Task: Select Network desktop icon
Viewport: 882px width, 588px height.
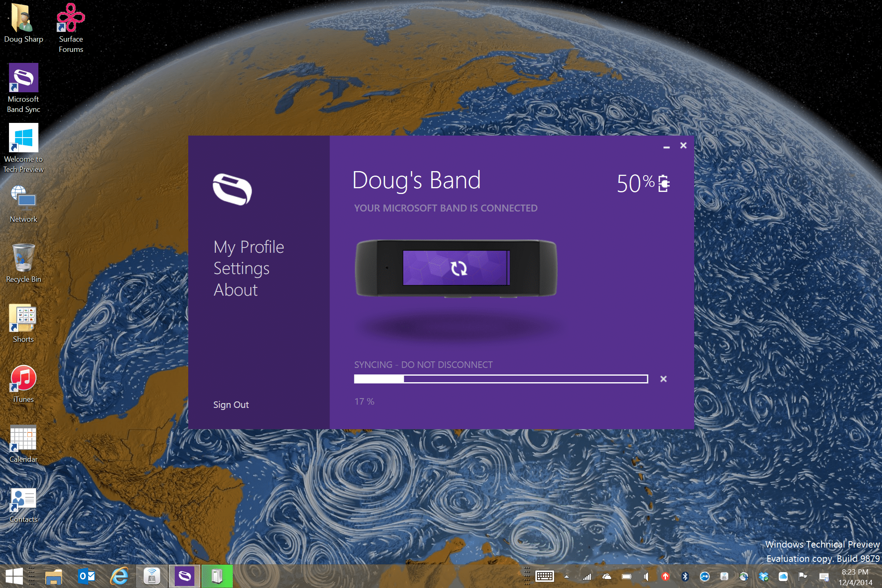Action: pos(23,204)
